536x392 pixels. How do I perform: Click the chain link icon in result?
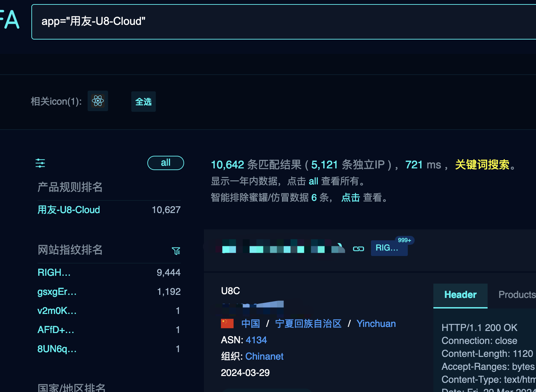point(358,249)
